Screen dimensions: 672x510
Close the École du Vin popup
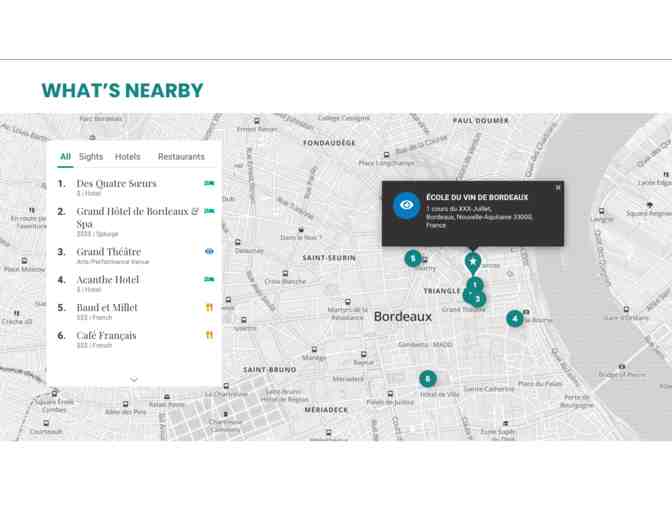coord(558,188)
